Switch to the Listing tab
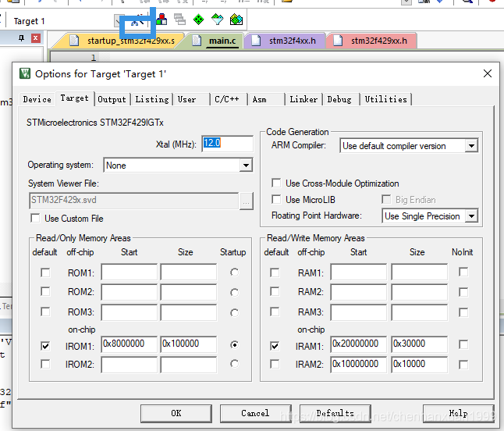 (x=151, y=99)
